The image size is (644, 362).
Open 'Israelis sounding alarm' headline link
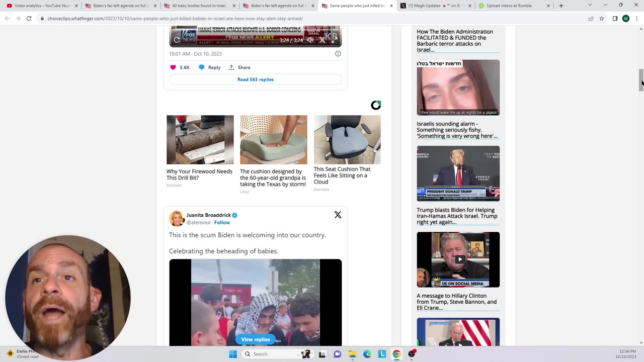[x=457, y=130]
